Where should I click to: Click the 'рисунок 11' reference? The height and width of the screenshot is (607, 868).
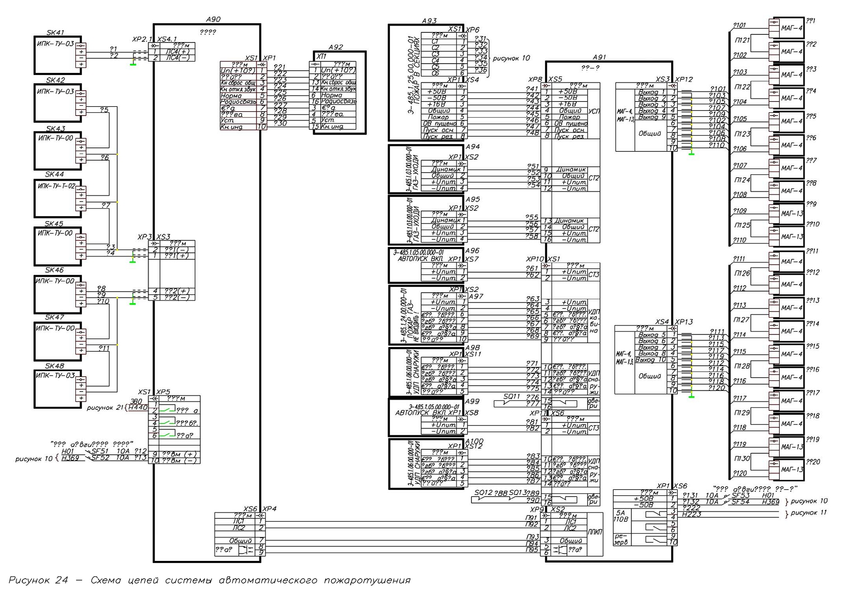809,513
